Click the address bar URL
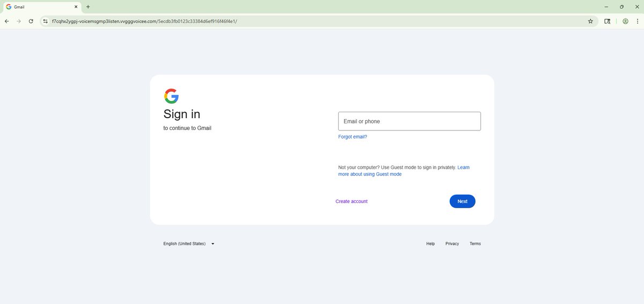644x304 pixels. [144, 21]
